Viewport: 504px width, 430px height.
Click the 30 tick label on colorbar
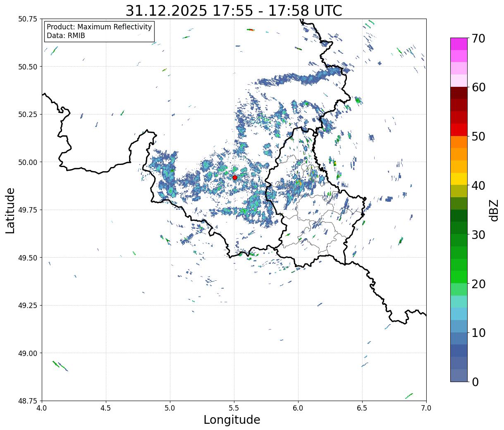[478, 234]
